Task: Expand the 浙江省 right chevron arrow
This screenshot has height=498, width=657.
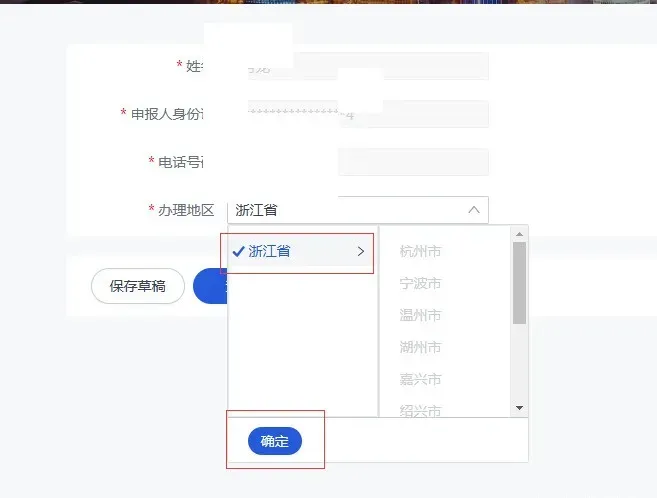Action: point(361,251)
